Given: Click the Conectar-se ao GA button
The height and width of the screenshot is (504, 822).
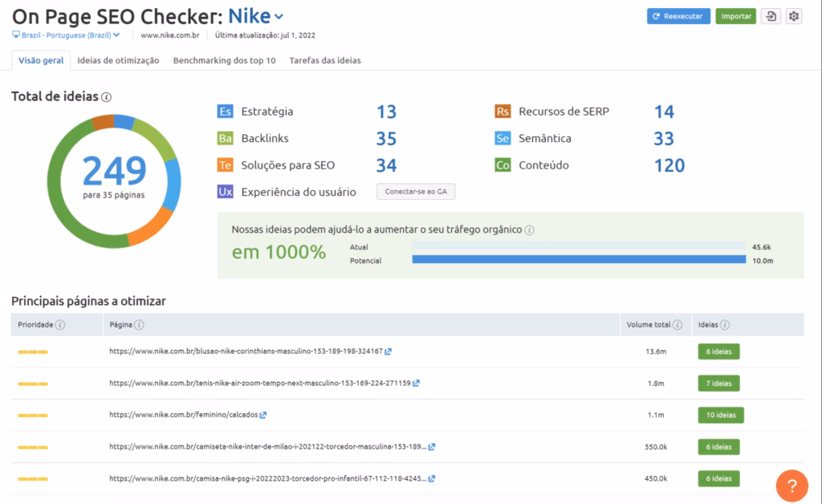Looking at the screenshot, I should [416, 191].
